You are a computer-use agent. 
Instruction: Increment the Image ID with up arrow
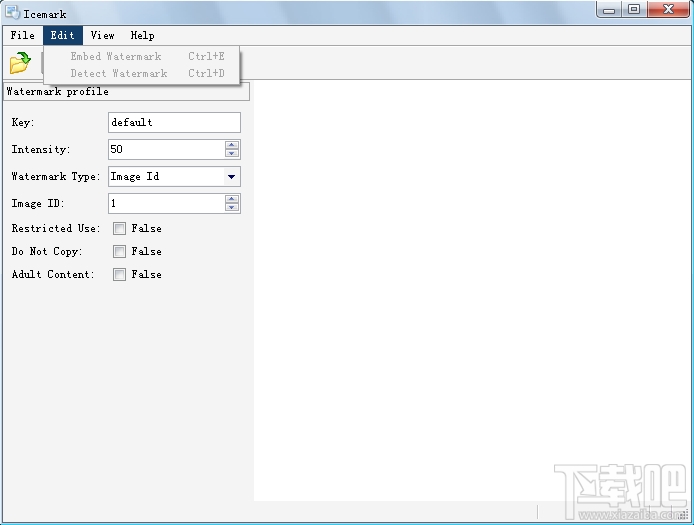(231, 199)
